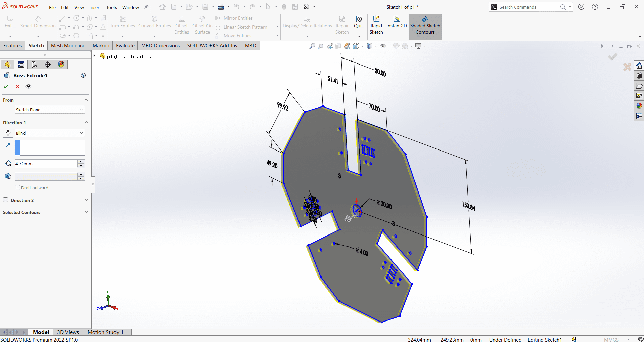644x342 pixels.
Task: Accept Boss-Extrude1 with the green checkmark
Action: click(x=6, y=86)
